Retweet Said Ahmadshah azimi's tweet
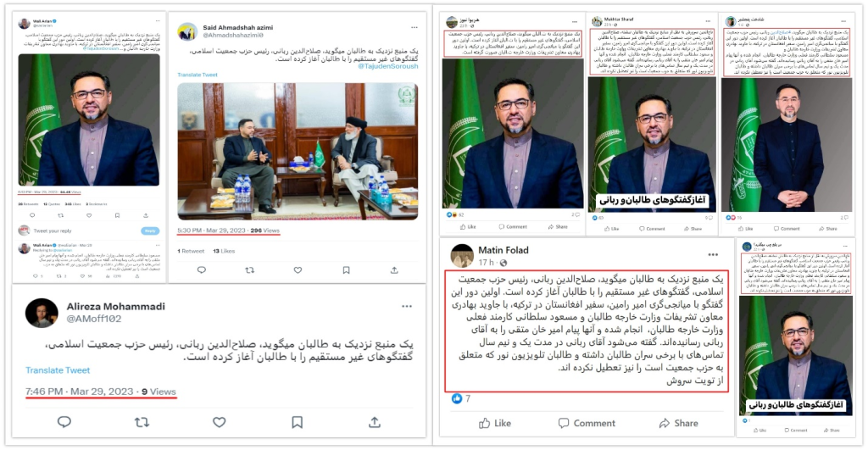This screenshot has height=450, width=868. (250, 270)
